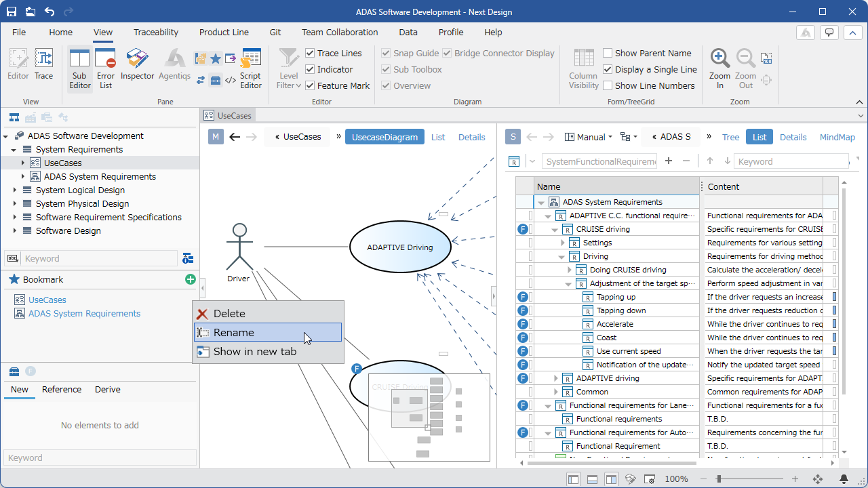Toggle the Sub Editor pane
The width and height of the screenshot is (868, 488).
pyautogui.click(x=80, y=68)
